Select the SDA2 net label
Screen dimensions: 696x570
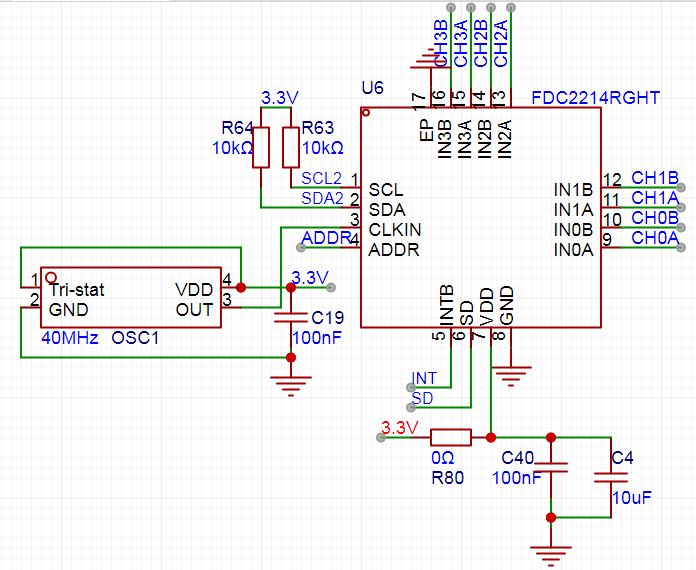322,198
